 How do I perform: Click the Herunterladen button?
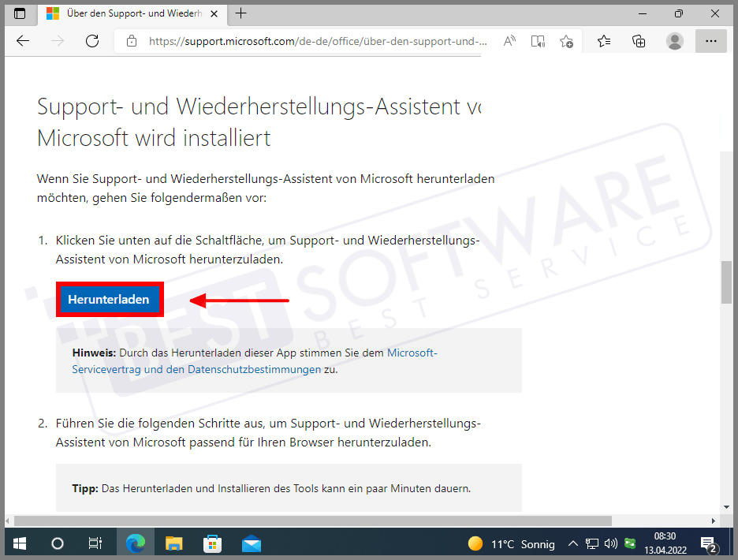pyautogui.click(x=110, y=299)
